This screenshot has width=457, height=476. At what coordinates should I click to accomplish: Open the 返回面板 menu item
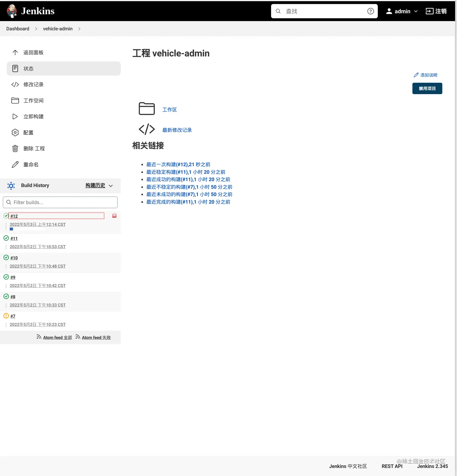tap(63, 53)
